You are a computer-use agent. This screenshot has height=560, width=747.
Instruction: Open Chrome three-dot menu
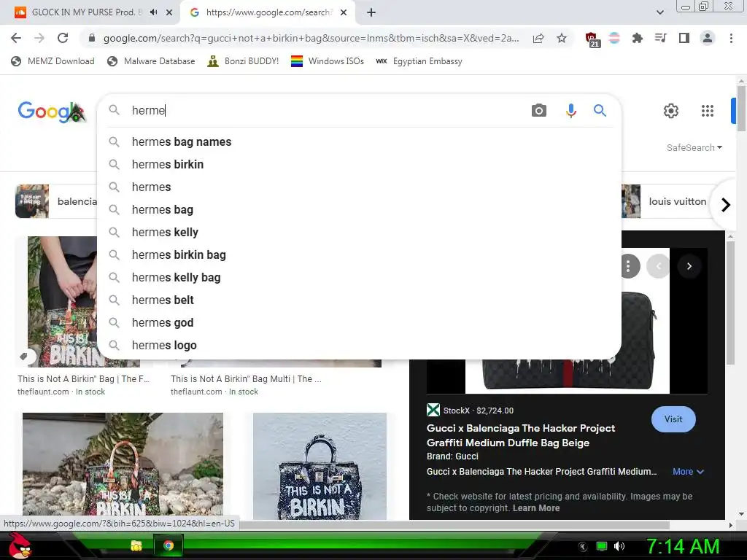tap(731, 38)
